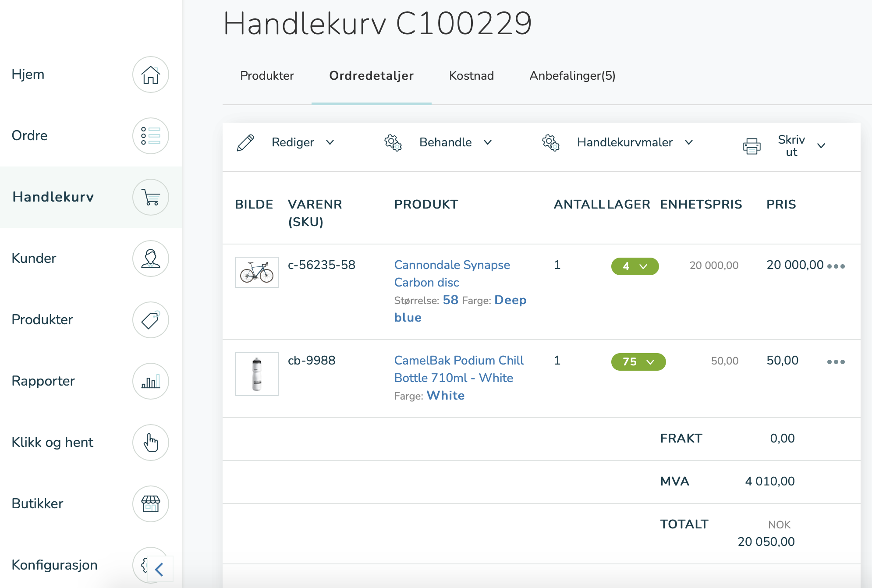Click the SKU c-56235-58
The width and height of the screenshot is (872, 588).
click(322, 265)
